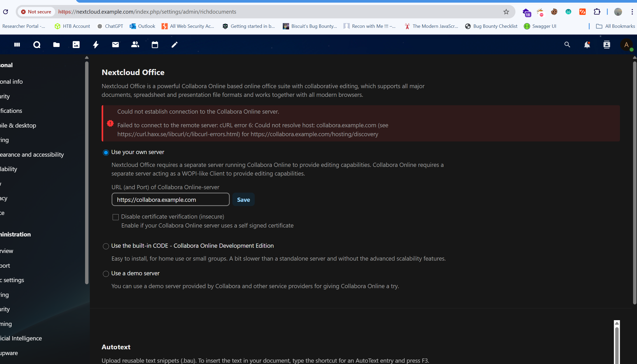Open the Talk app icon

[x=37, y=45]
